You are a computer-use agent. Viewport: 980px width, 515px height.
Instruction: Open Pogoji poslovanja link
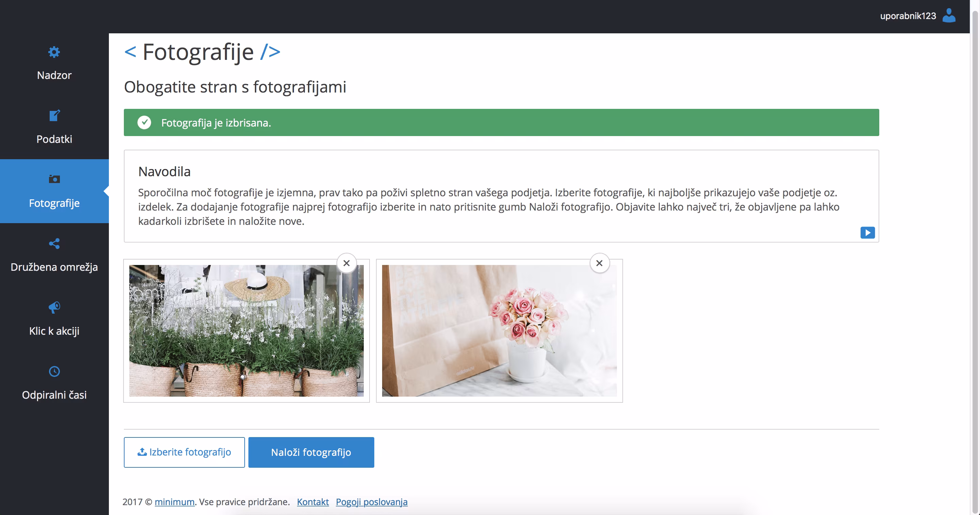click(371, 502)
